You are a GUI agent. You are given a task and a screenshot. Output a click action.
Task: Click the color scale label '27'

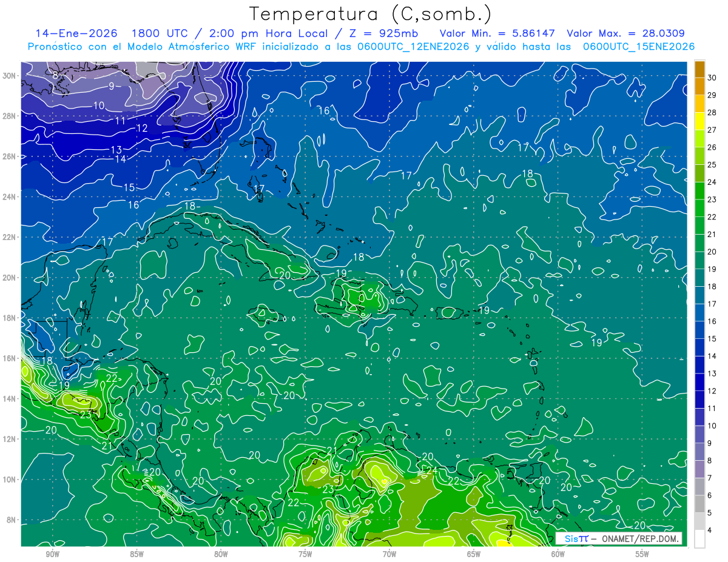coord(712,130)
